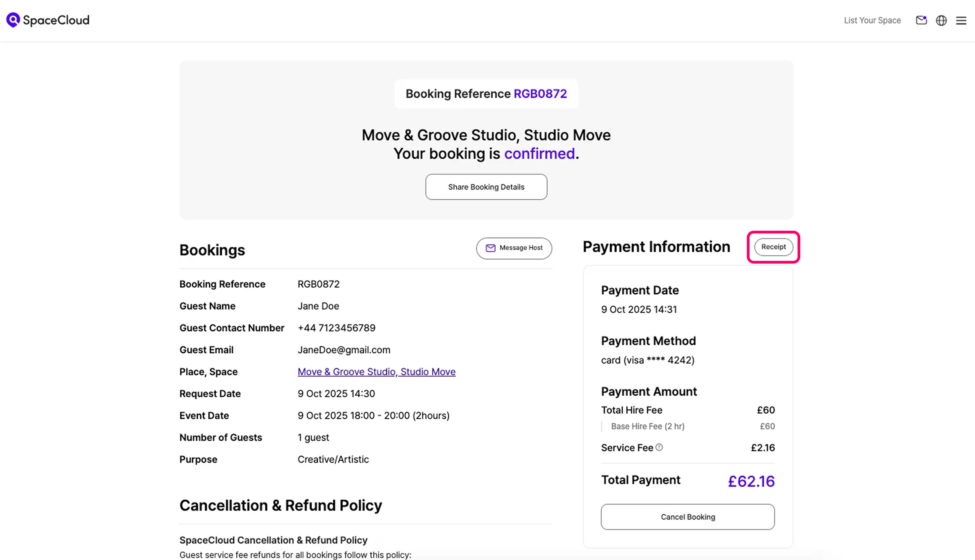Click the Message Host button
The width and height of the screenshot is (975, 560).
pos(514,248)
